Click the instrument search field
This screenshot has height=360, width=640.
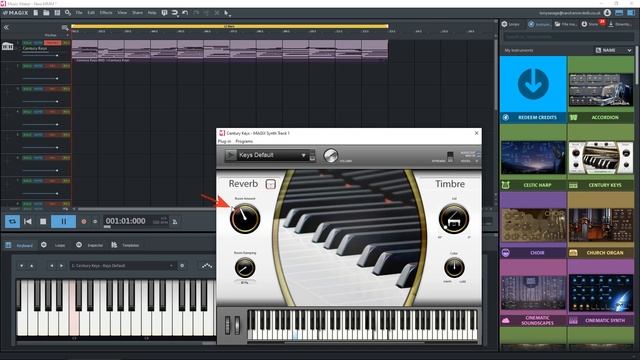click(568, 37)
